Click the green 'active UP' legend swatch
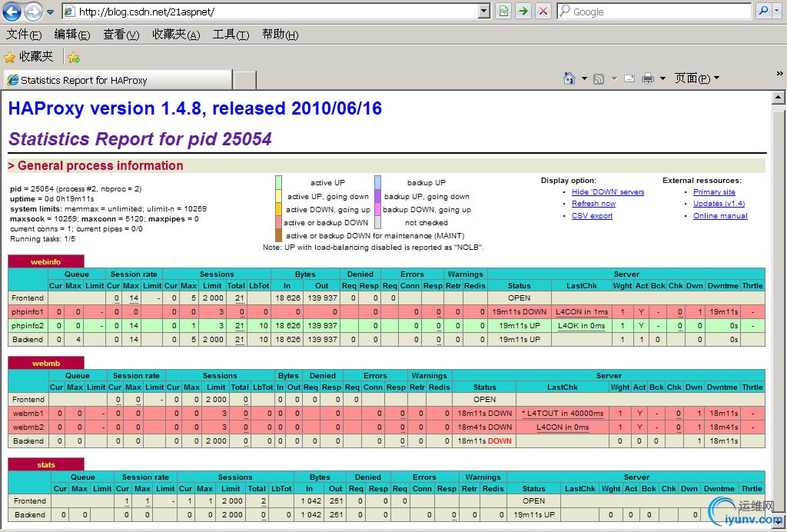Viewport: 787px width, 532px height. coord(279,182)
